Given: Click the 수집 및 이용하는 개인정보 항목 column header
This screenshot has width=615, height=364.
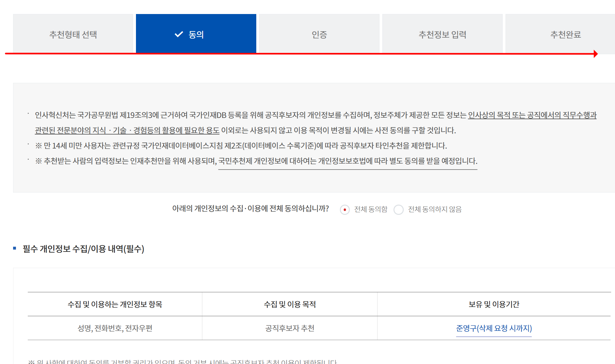Looking at the screenshot, I should point(115,304).
